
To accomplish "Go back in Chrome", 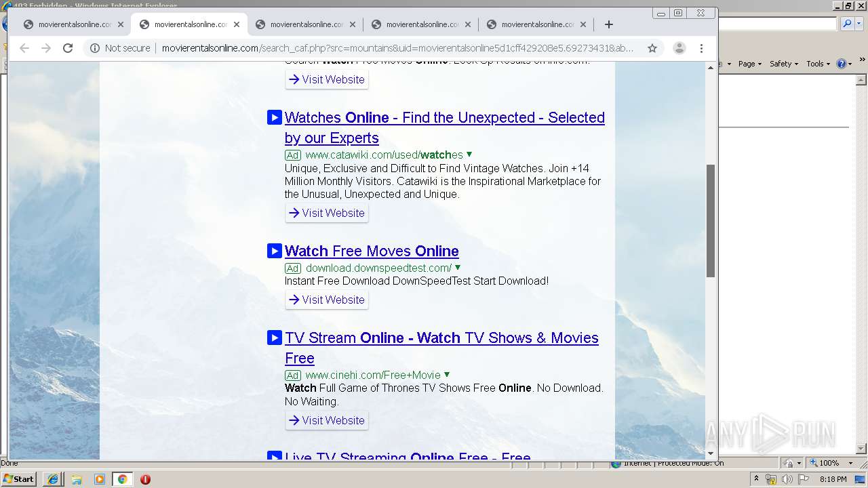I will (24, 48).
